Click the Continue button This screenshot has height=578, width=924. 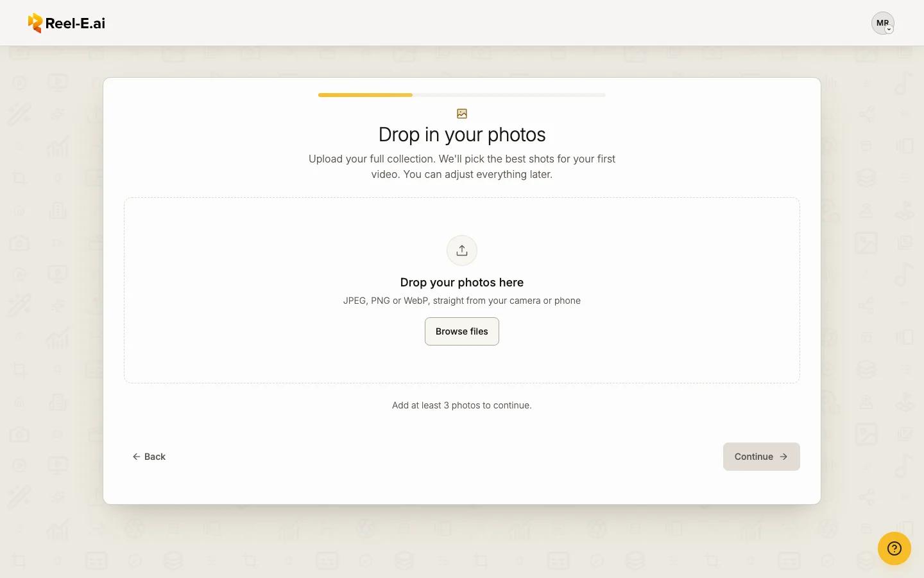point(762,457)
